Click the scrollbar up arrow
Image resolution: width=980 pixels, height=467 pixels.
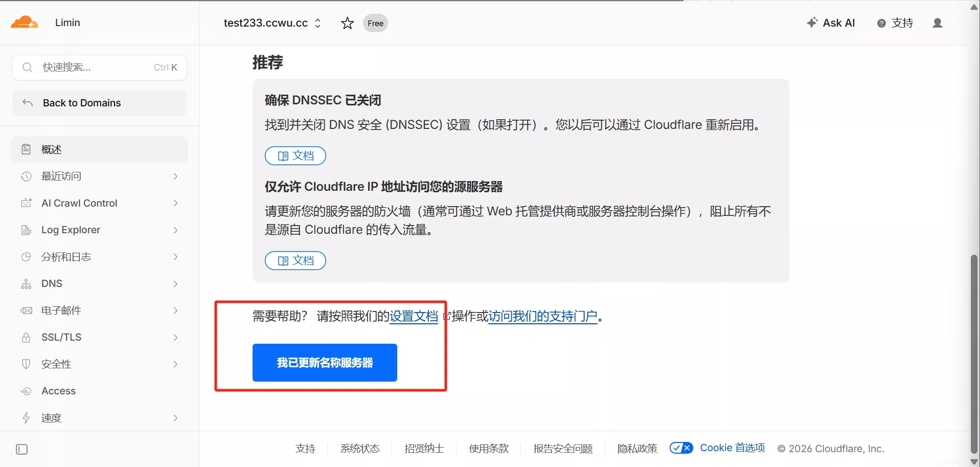pyautogui.click(x=974, y=7)
